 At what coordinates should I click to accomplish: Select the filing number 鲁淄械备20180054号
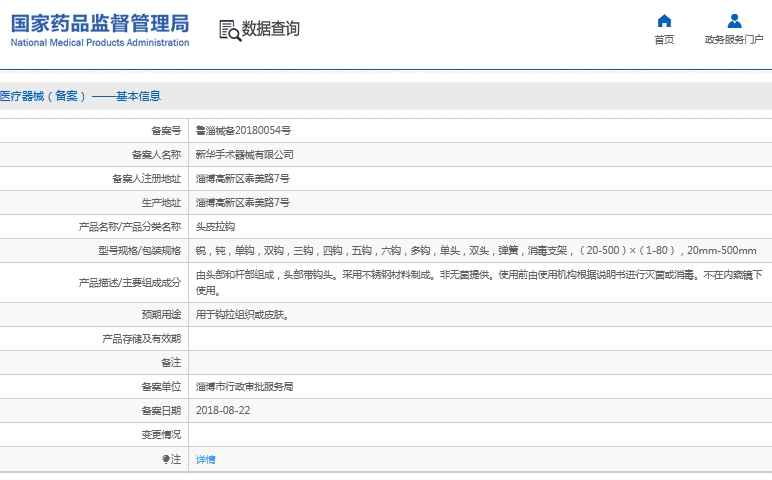pyautogui.click(x=243, y=130)
